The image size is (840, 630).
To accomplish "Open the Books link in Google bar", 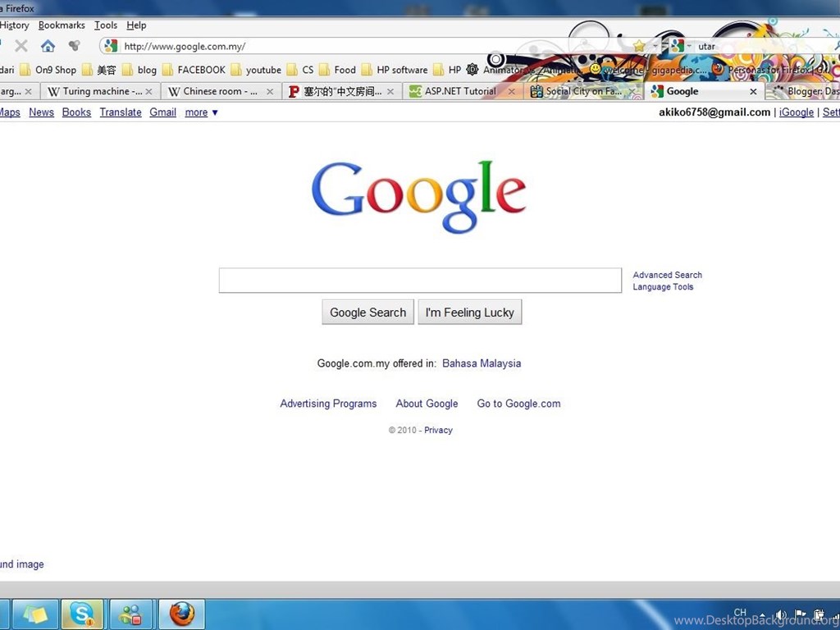I will 76,112.
